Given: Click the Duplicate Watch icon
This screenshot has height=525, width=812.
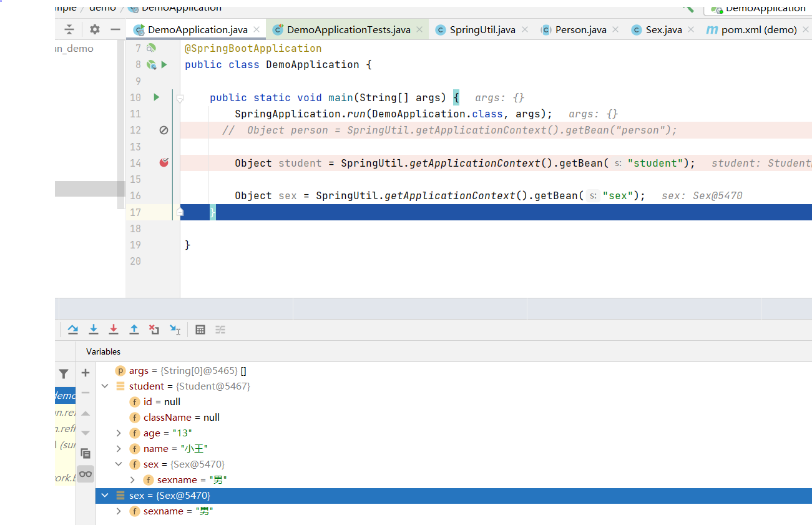Looking at the screenshot, I should pos(86,454).
